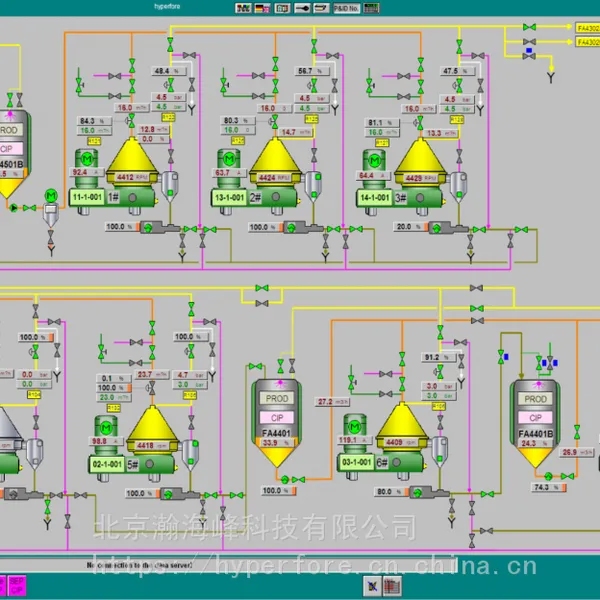Screen dimensions: 600x600
Task: Click the pump below tank FA4401B
Action: coord(548,476)
